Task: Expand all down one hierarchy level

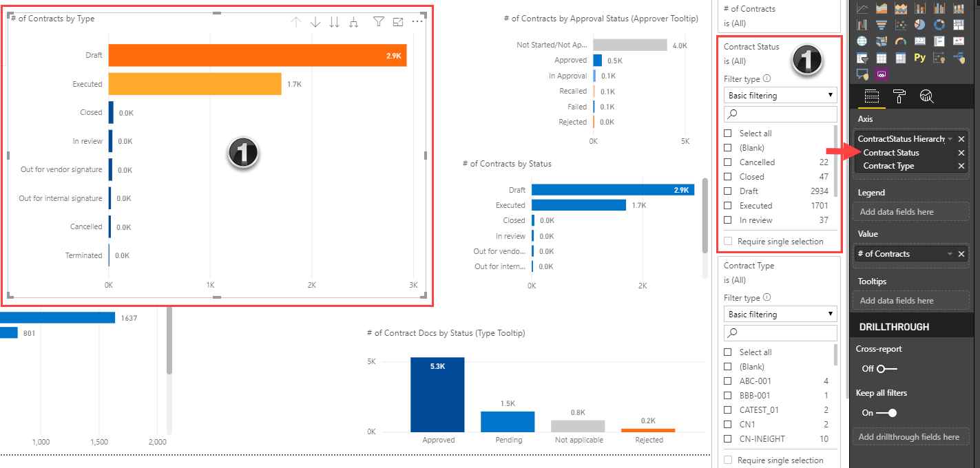Action: (x=354, y=22)
